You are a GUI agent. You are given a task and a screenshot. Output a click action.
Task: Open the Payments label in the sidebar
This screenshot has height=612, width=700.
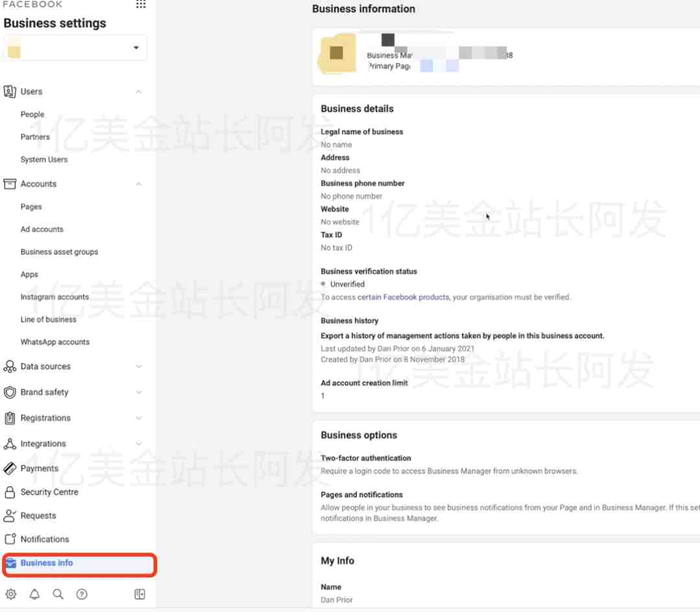click(40, 468)
